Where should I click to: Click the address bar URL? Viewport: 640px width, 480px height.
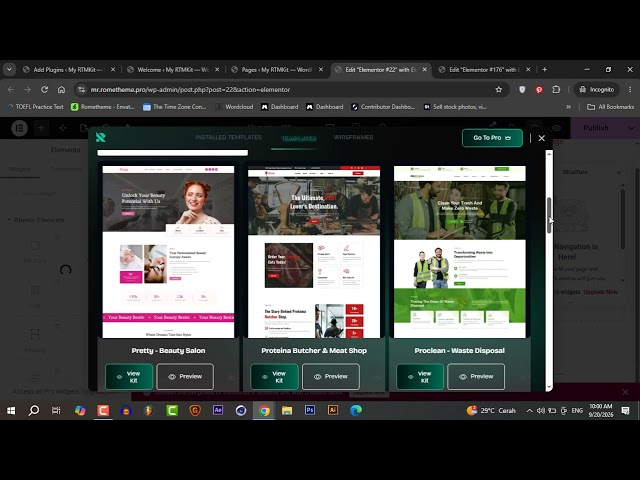point(190,89)
